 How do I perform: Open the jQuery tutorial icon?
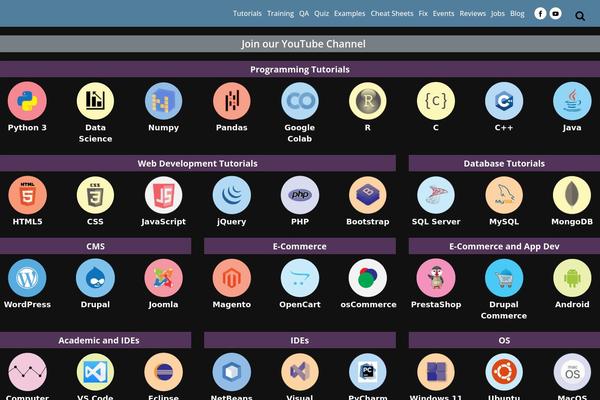232,195
